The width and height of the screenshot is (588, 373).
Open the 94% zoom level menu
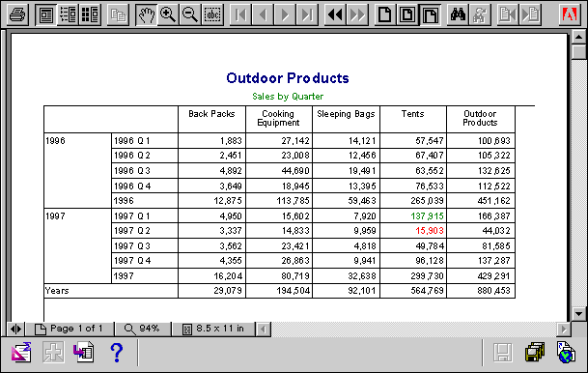coord(143,330)
